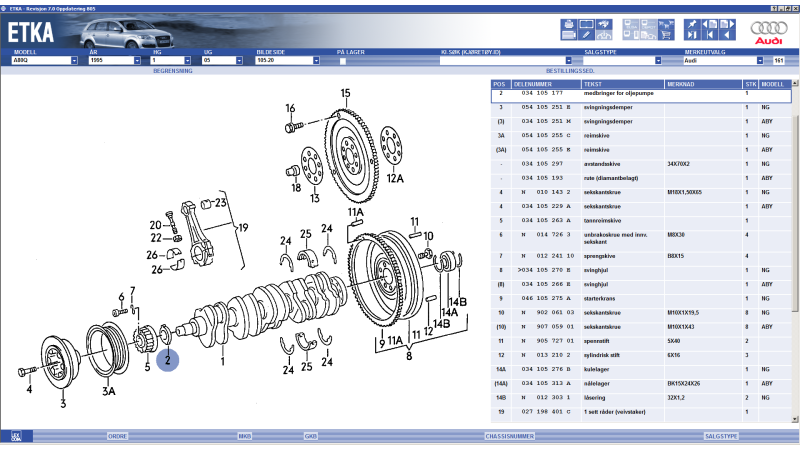The width and height of the screenshot is (800, 450).
Task: Select highlighted part 2 in diagram
Action: (x=168, y=358)
